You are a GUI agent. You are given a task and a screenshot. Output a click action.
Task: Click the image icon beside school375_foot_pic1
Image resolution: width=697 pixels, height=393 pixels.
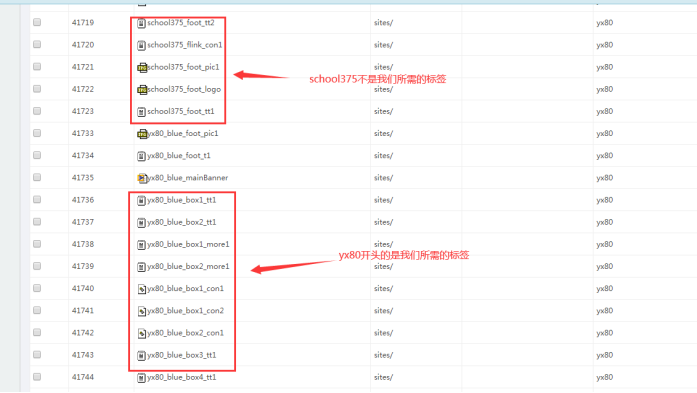[142, 68]
